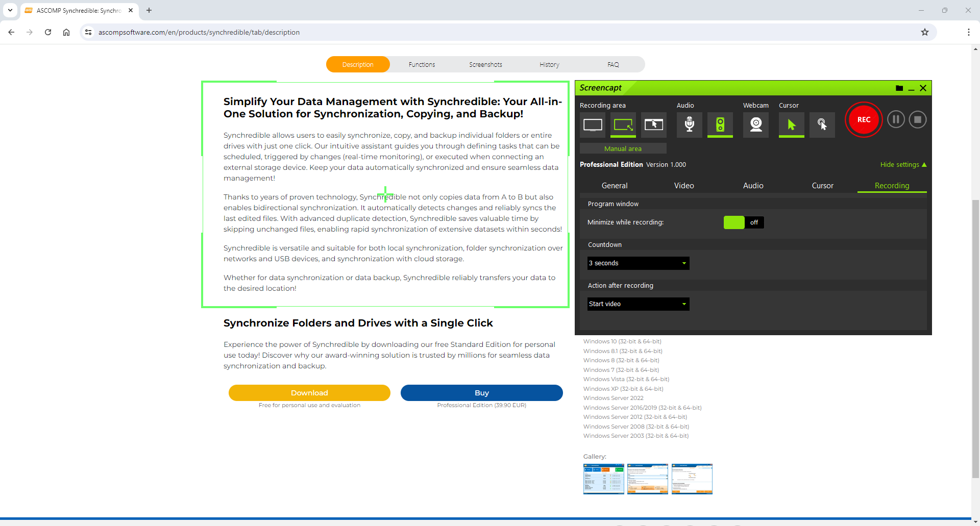The width and height of the screenshot is (980, 526).
Task: Click 'Windows XP (32-bit & 64-bit)' text
Action: [623, 389]
